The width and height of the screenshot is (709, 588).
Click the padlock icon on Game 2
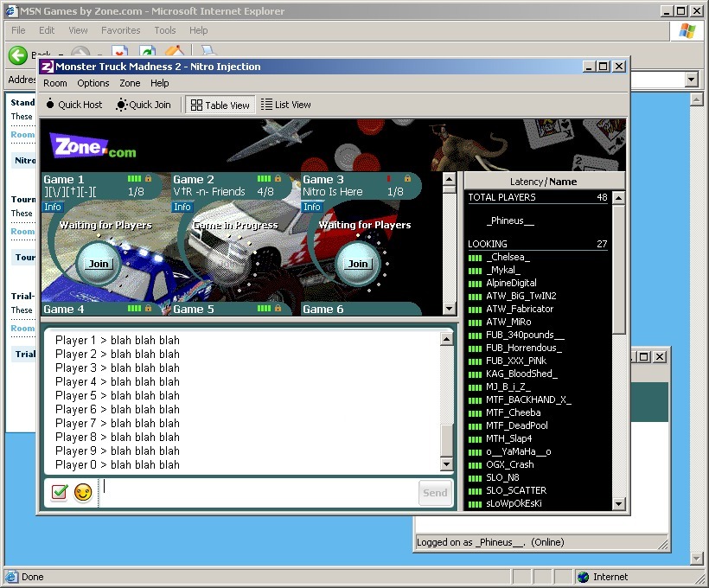pos(278,179)
